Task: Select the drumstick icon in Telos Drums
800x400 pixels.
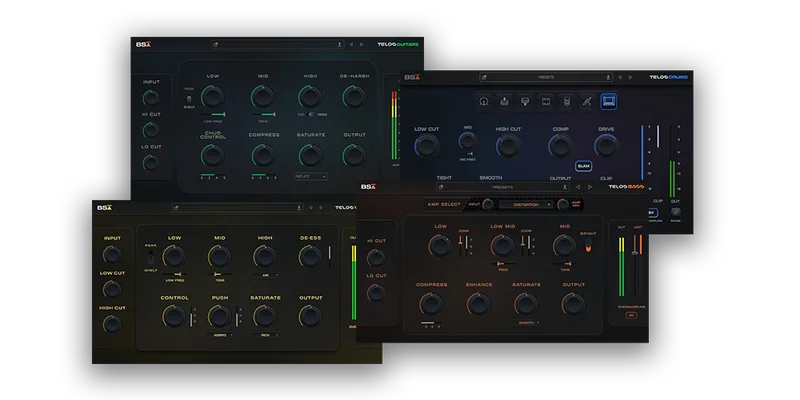Action: point(587,101)
